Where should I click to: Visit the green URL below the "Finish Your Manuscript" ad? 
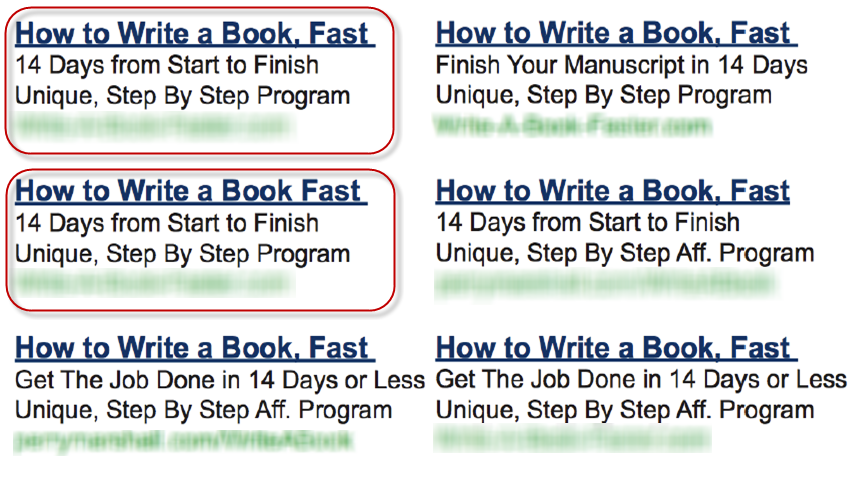point(573,125)
